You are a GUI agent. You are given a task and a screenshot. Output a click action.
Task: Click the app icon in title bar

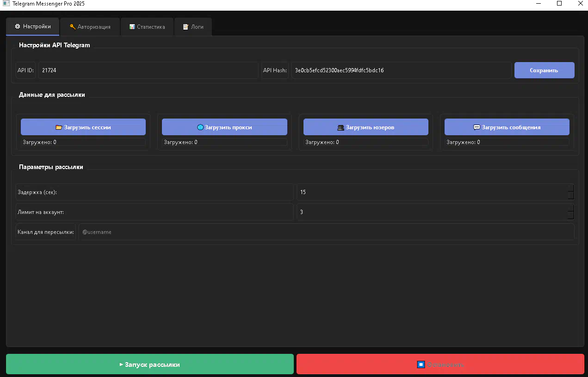(6, 3)
